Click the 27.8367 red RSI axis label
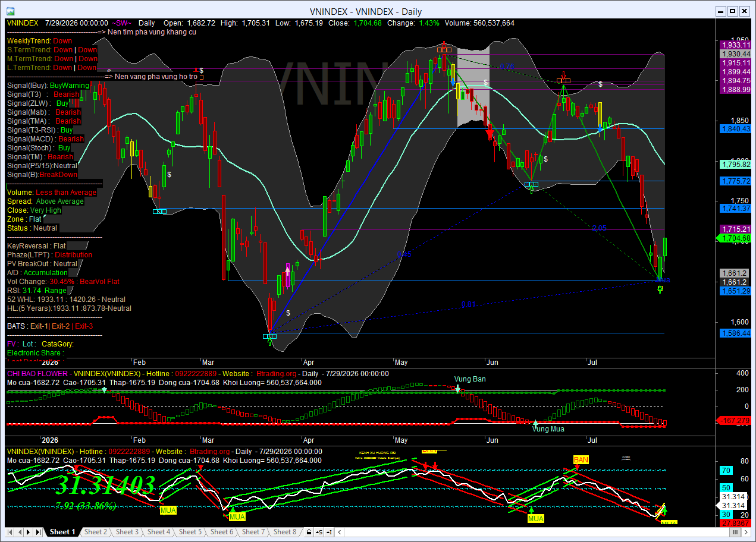This screenshot has width=756, height=542. pos(735,524)
